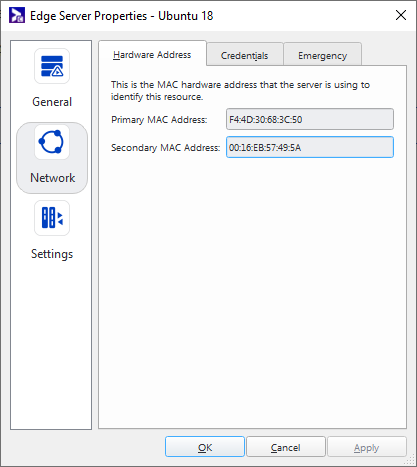Click the MAC hardware address description text
Viewport: 417px width, 467px height.
pos(240,91)
